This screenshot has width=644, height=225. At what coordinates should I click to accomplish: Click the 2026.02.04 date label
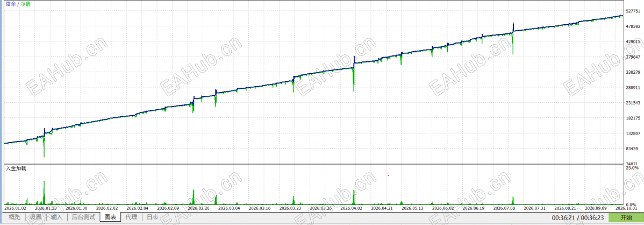(138, 208)
